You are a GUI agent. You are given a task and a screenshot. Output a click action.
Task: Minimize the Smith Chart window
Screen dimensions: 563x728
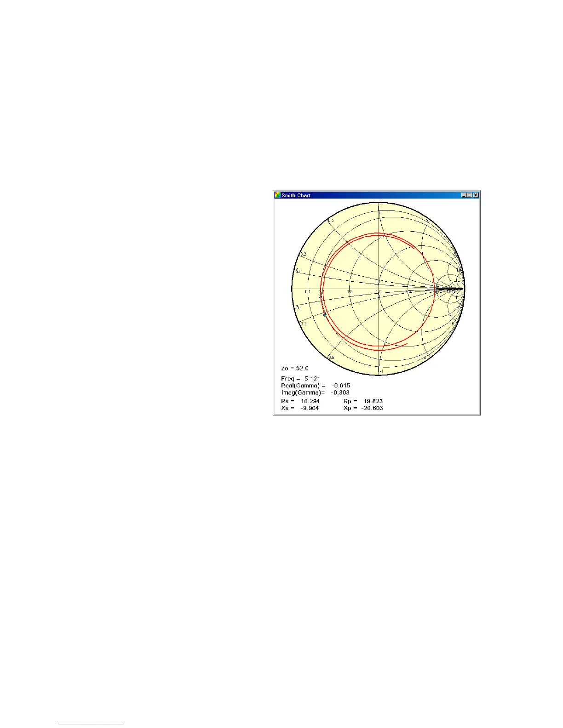(x=464, y=195)
